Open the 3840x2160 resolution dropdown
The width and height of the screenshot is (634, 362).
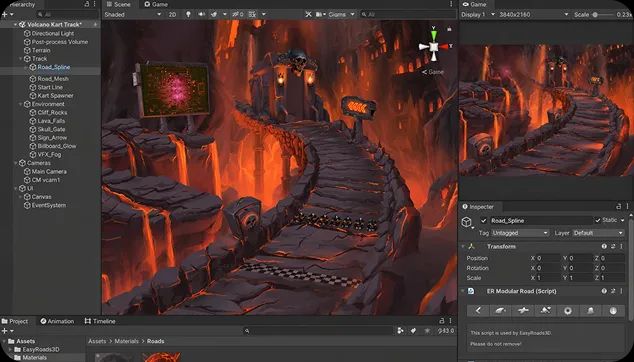pyautogui.click(x=534, y=14)
